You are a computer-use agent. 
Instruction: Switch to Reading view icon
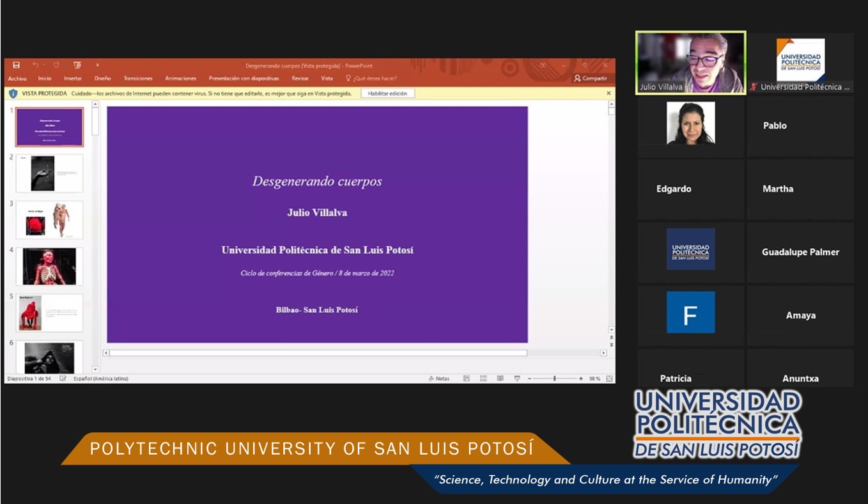(500, 379)
